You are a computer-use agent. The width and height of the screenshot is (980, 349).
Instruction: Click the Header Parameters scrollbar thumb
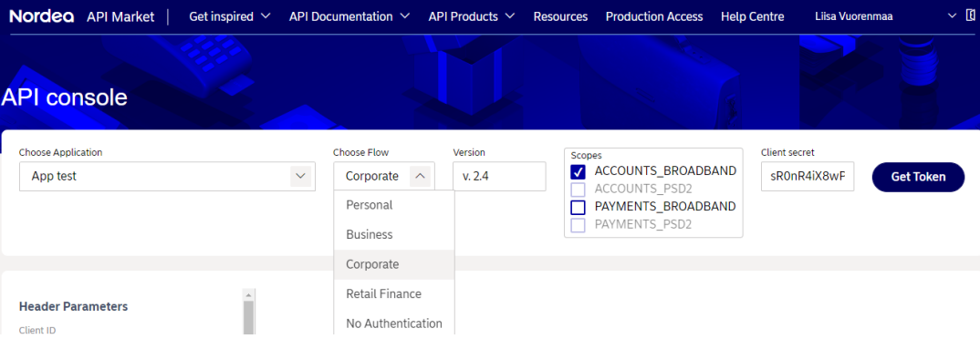click(x=249, y=319)
